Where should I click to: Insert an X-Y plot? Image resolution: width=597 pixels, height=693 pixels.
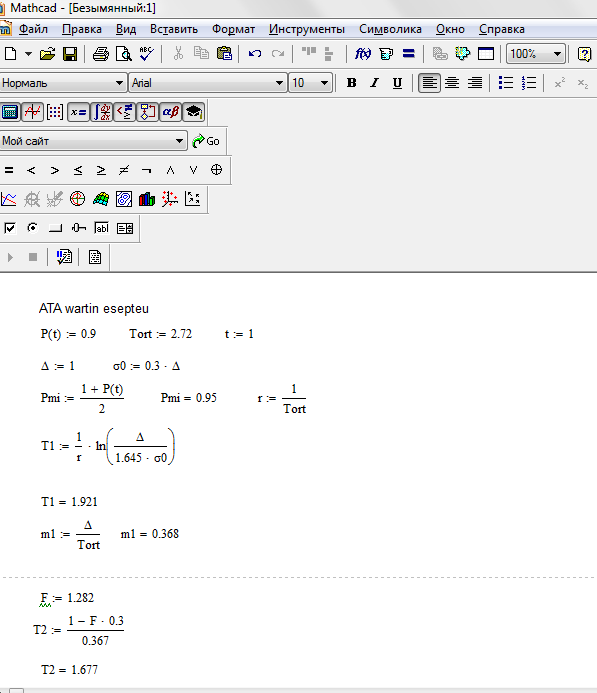tap(9, 199)
